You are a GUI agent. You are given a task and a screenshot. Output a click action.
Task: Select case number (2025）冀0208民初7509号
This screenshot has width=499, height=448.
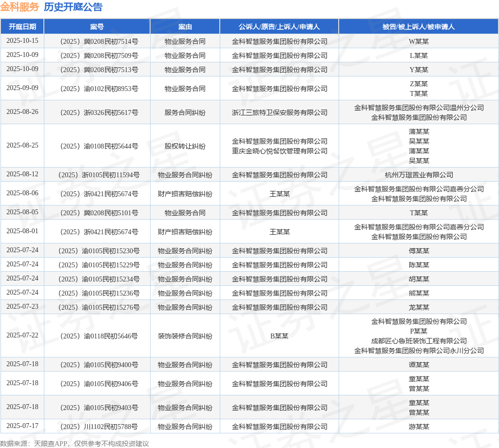(99, 56)
